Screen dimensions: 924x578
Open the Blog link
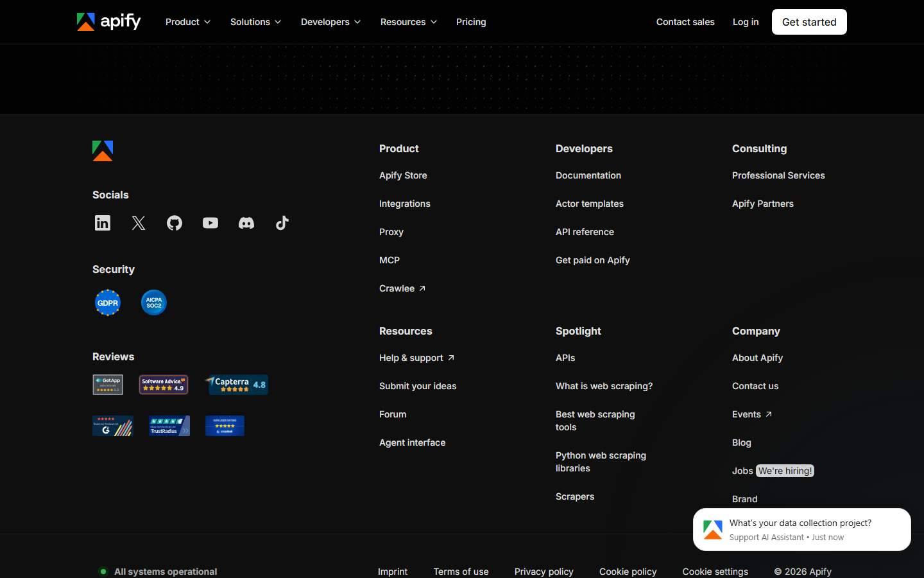742,442
